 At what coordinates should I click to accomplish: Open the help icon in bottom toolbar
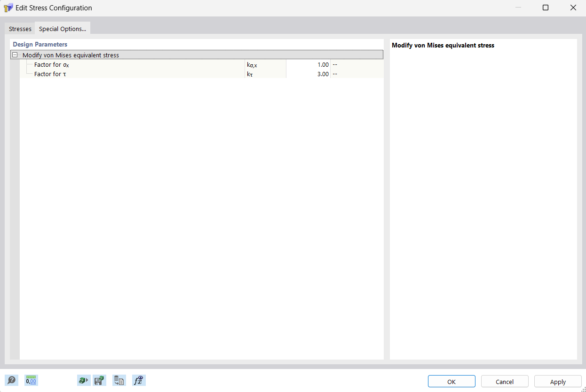pos(11,380)
